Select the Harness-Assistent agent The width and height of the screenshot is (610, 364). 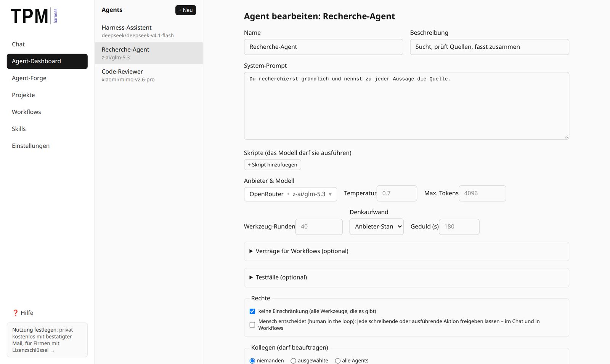[149, 31]
